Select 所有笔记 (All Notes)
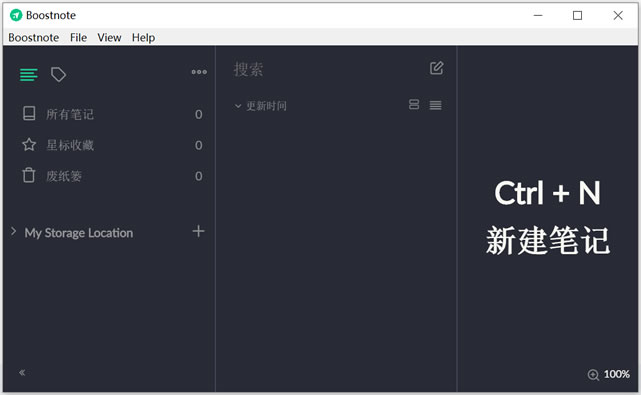 [x=70, y=114]
